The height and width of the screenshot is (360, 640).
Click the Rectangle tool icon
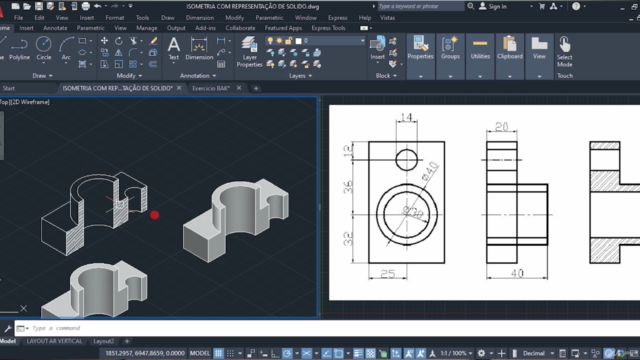pos(82,41)
